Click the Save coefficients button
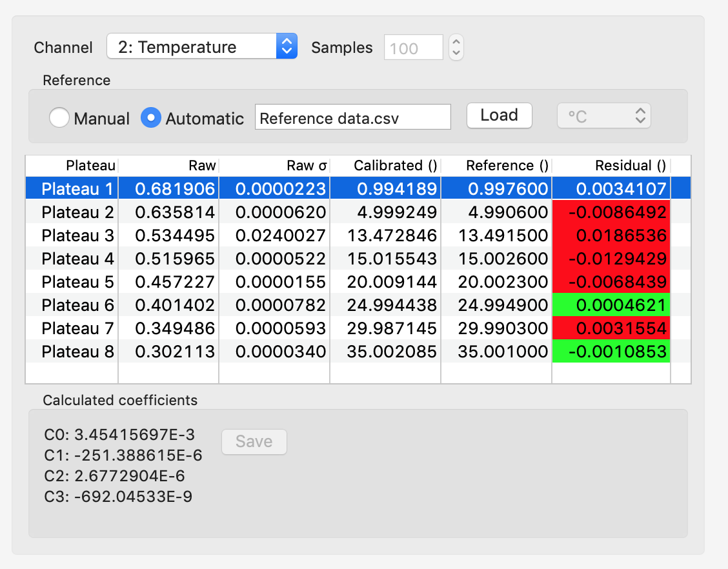The width and height of the screenshot is (728, 569). tap(254, 442)
